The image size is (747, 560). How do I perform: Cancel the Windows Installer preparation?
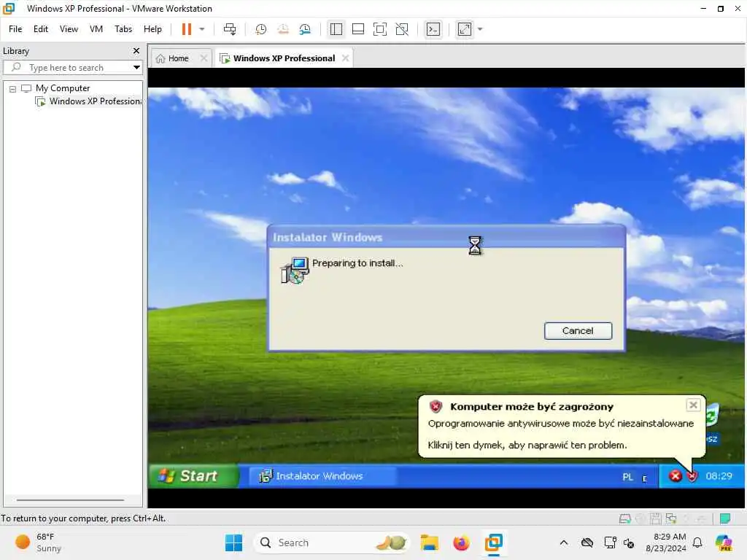578,331
